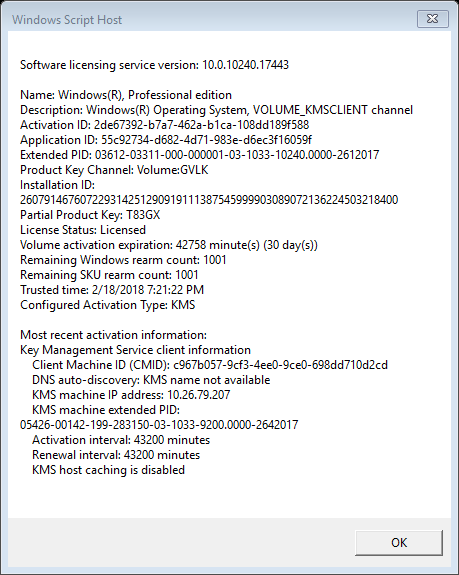This screenshot has height=575, width=459.
Task: Click the Application ID line
Action: [x=166, y=140]
